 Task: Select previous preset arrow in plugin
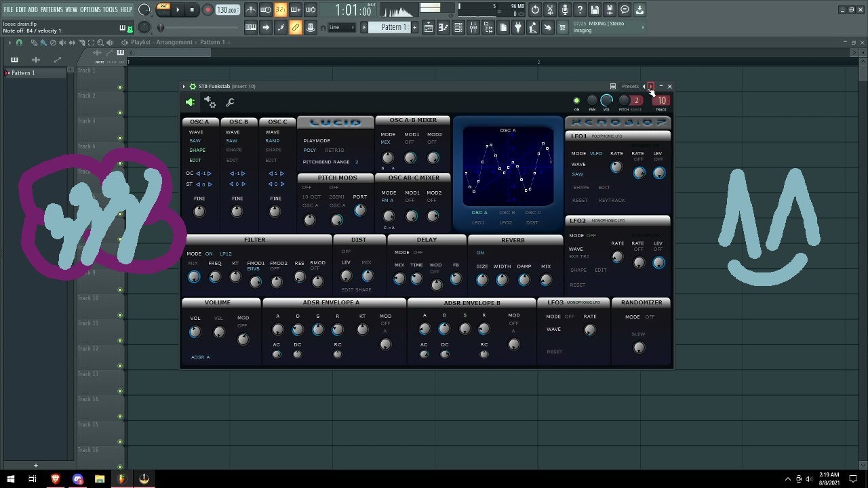pyautogui.click(x=644, y=87)
